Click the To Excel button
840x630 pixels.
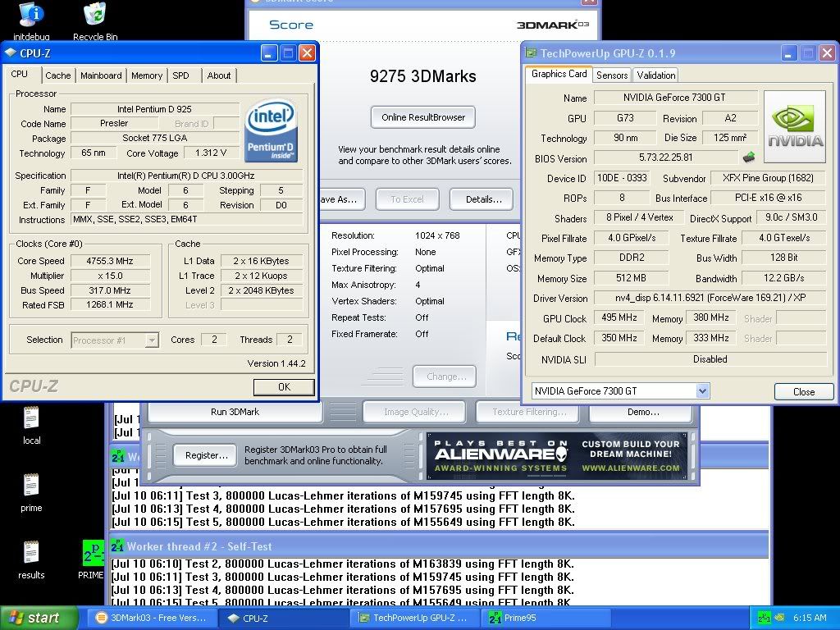pos(407,199)
